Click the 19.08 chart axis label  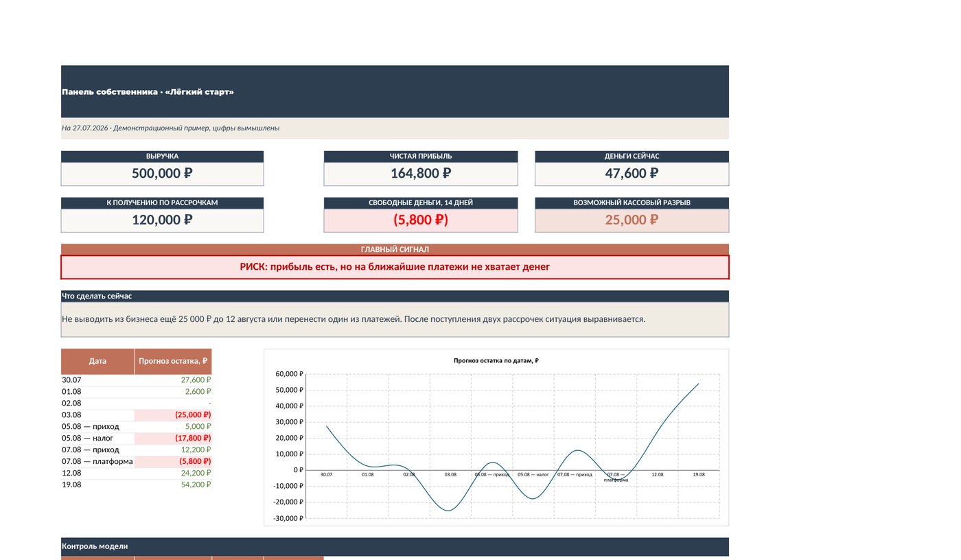(699, 474)
